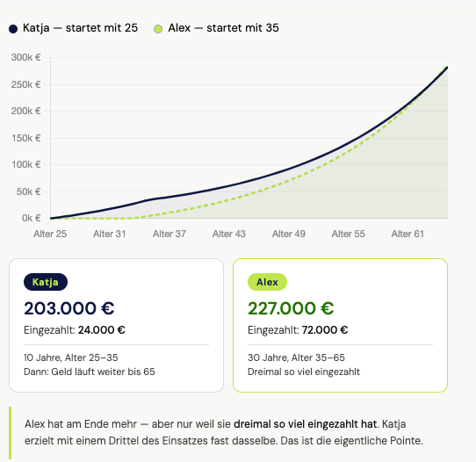Click the '150k €' y-axis label
Viewport: 476px width, 462px height.
point(26,138)
